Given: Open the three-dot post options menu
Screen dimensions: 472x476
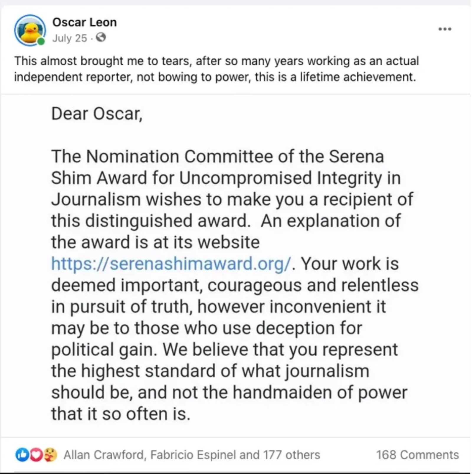Looking at the screenshot, I should (x=445, y=29).
